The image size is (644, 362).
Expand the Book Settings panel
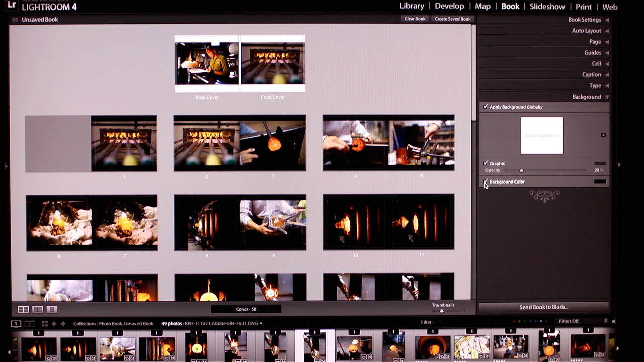click(584, 20)
